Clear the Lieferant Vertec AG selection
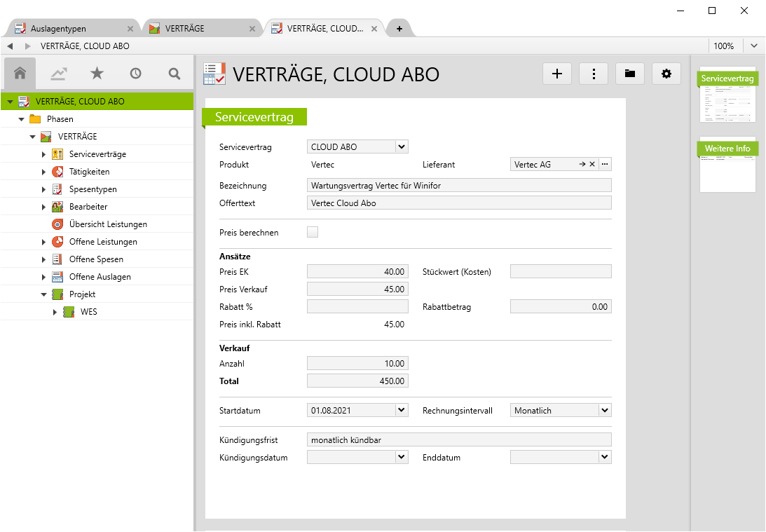 pos(592,165)
